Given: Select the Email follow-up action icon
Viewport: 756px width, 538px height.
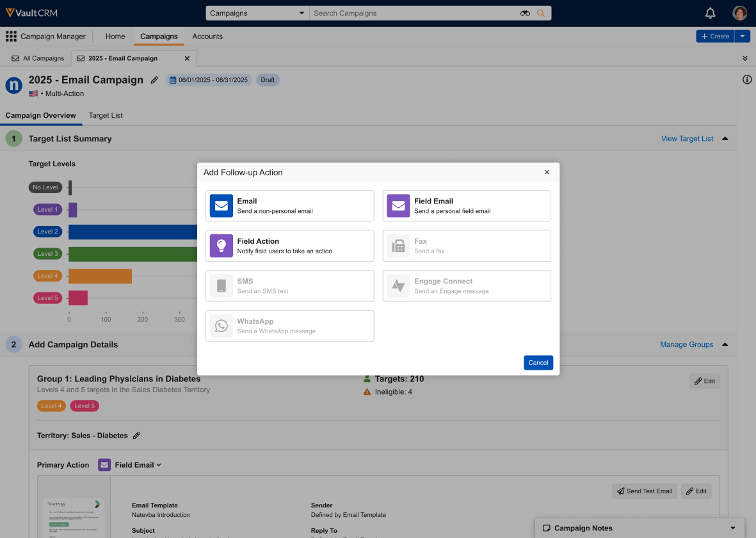Looking at the screenshot, I should 221,206.
